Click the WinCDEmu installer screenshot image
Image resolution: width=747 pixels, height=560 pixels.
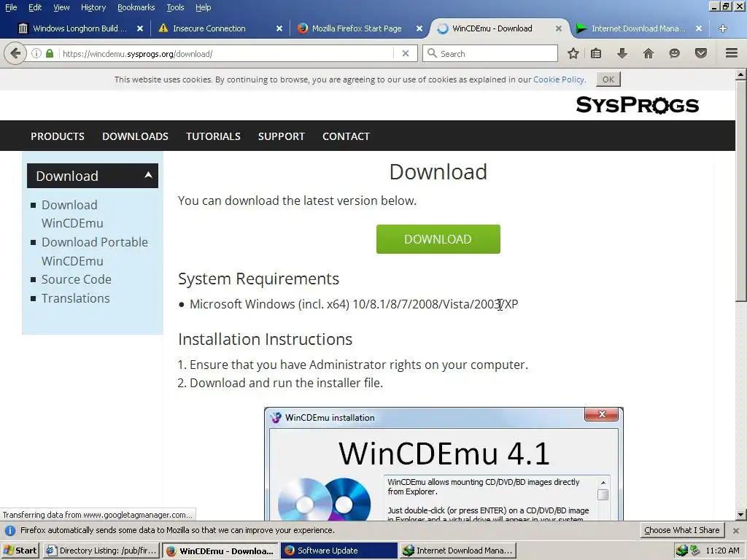444,464
